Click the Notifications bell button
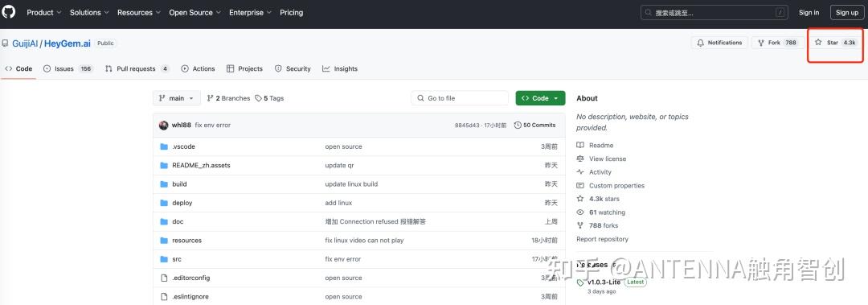 pos(719,43)
